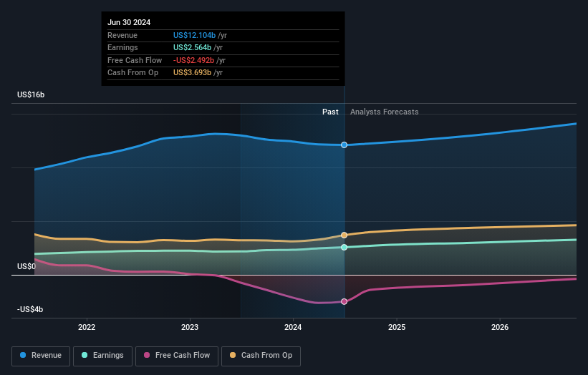Click the -US$2.492b free cash flow value
Image resolution: width=588 pixels, height=375 pixels.
[193, 60]
